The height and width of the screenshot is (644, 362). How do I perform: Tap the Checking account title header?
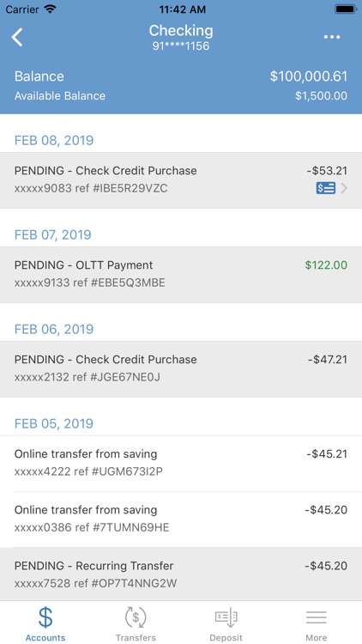pos(181,30)
